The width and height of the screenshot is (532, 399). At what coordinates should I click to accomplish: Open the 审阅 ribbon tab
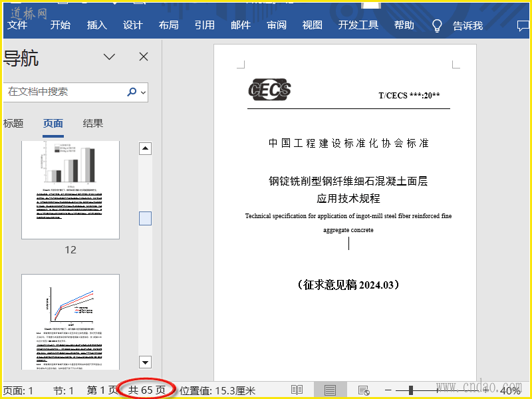click(x=277, y=25)
